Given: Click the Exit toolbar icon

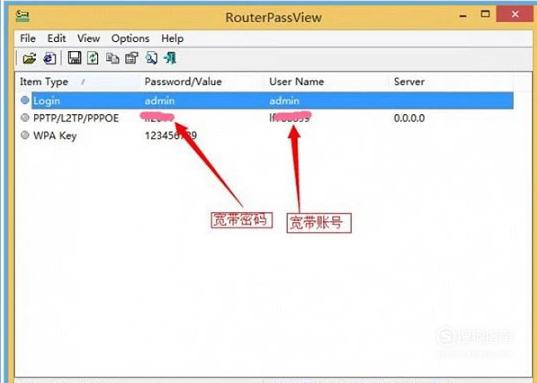Looking at the screenshot, I should 170,58.
